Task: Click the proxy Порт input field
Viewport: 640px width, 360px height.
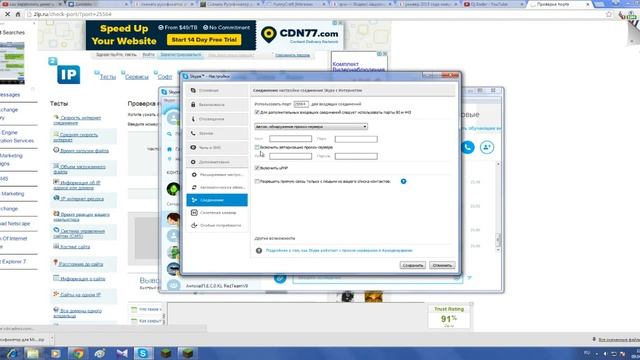Action: click(x=356, y=139)
